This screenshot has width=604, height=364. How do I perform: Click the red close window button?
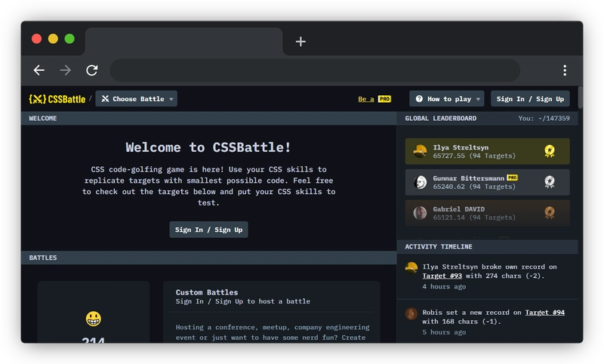tap(36, 39)
